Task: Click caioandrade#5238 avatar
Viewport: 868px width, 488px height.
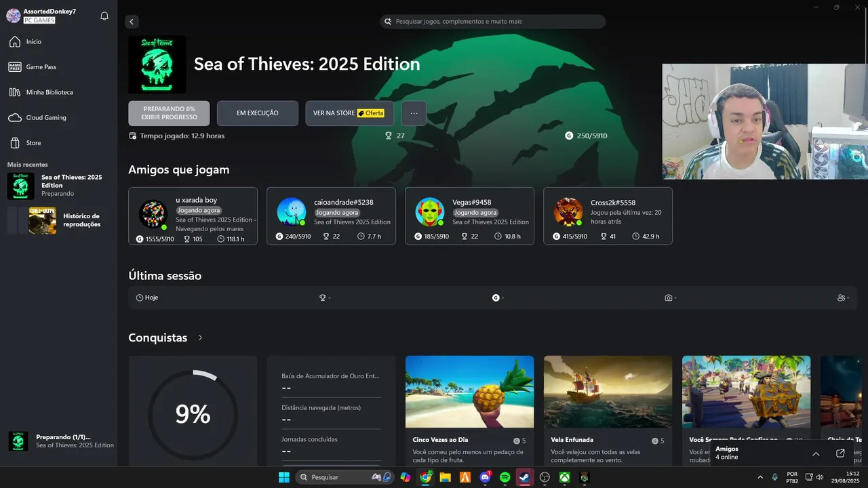Action: pyautogui.click(x=292, y=212)
